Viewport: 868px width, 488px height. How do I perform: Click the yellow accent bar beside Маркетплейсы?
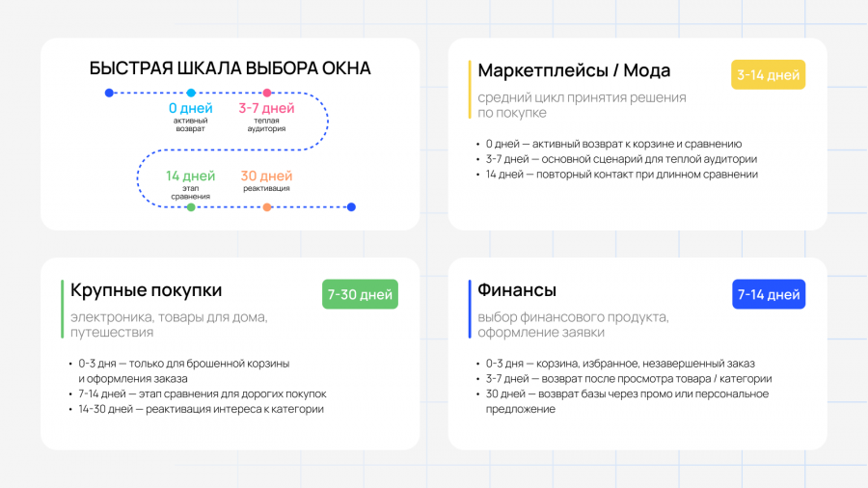click(x=470, y=89)
